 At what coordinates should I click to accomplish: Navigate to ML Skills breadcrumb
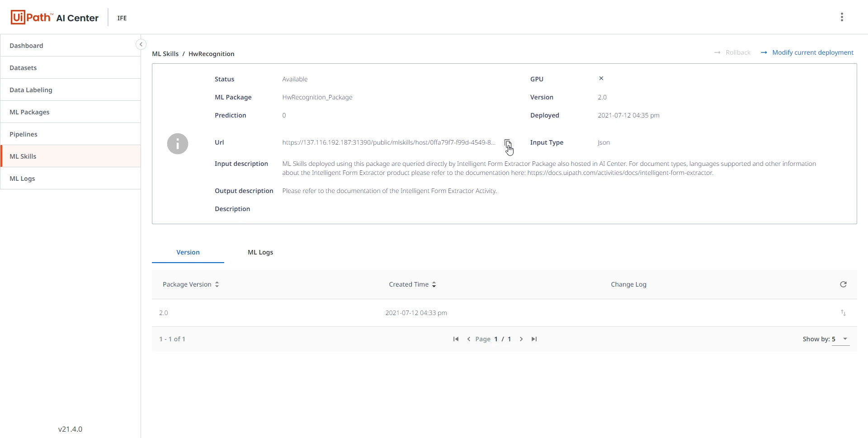point(165,54)
